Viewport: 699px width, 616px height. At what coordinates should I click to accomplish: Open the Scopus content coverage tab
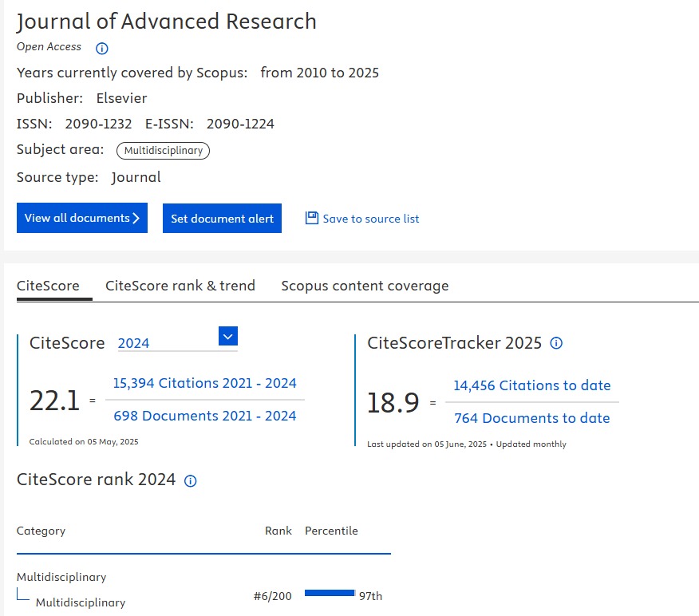pyautogui.click(x=365, y=286)
